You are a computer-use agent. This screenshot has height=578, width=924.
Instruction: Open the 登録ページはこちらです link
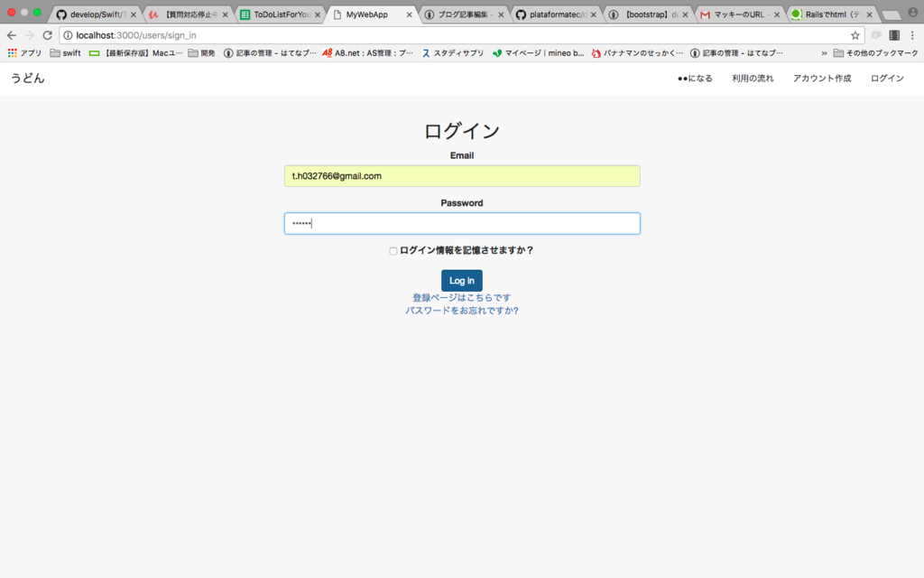coord(461,295)
